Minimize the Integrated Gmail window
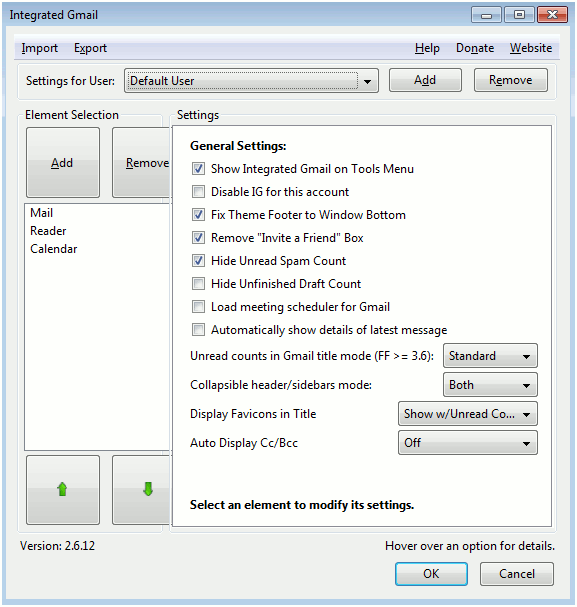 (x=486, y=15)
